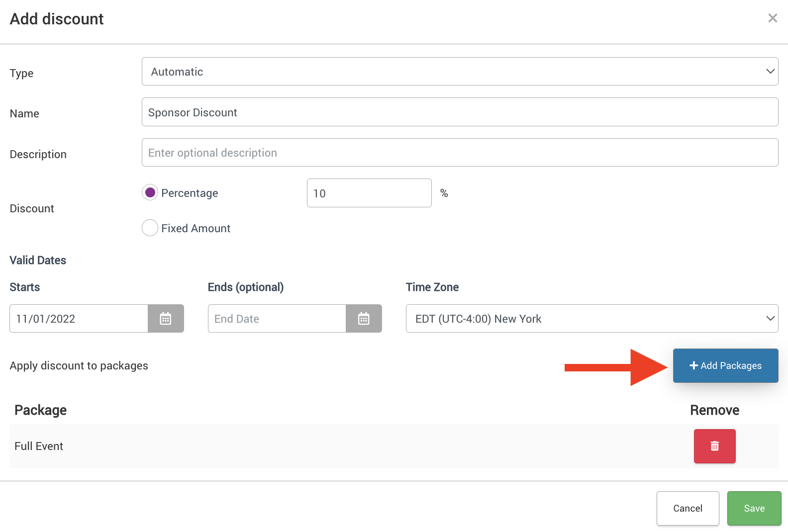Open the calendar picker for Starts date
This screenshot has width=788, height=532.
click(x=166, y=319)
